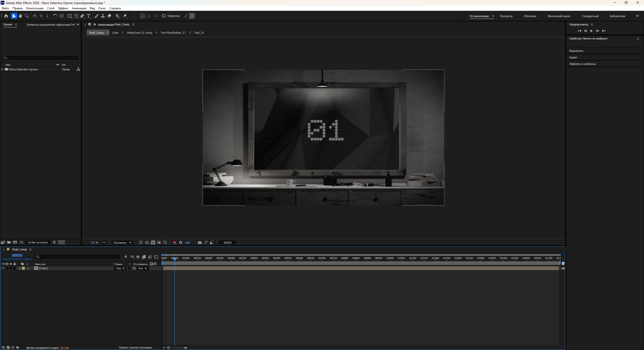Click the Rectangle shape tool
This screenshot has width=644, height=350.
click(x=70, y=16)
